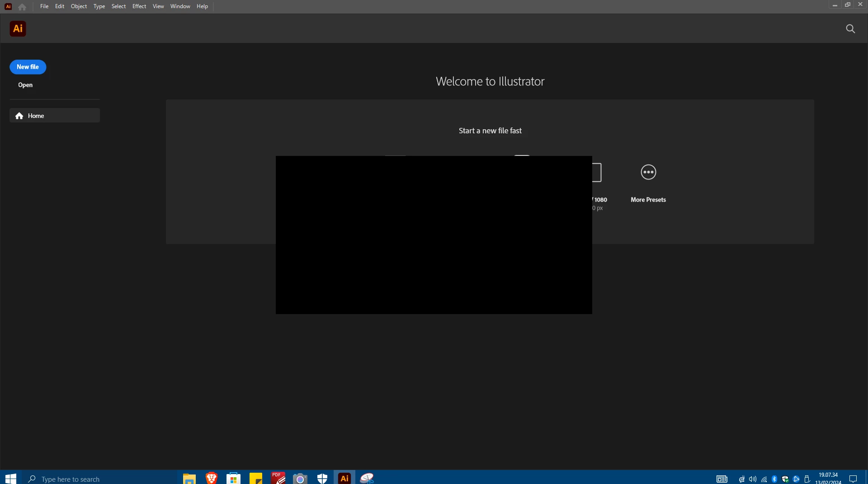Click the Windows Security tray icon with green check

785,479
